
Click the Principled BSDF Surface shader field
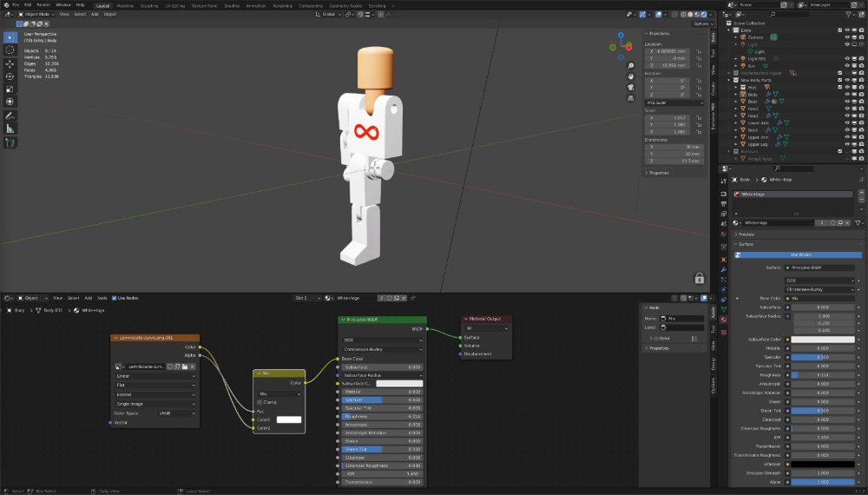tap(820, 268)
